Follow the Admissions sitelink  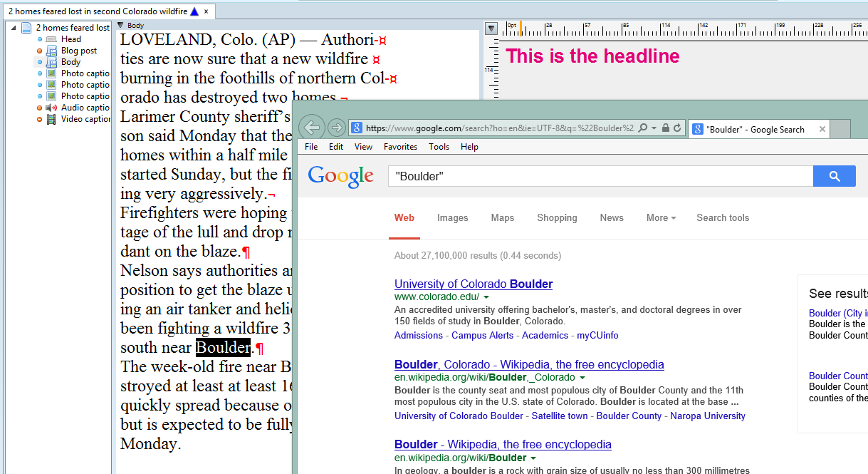coord(419,336)
